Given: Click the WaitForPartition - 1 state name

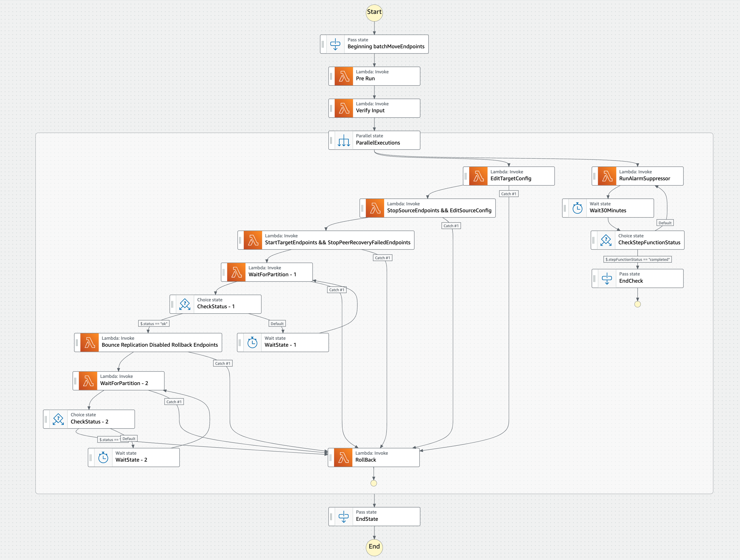Looking at the screenshot, I should [x=272, y=274].
